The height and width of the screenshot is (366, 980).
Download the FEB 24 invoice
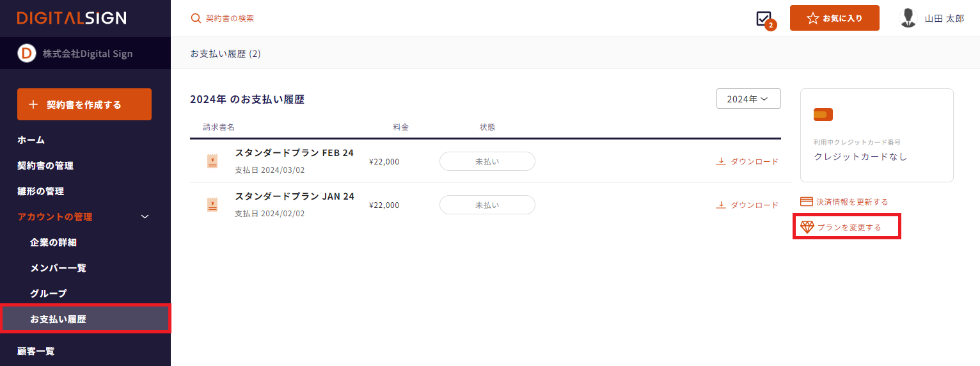(747, 161)
